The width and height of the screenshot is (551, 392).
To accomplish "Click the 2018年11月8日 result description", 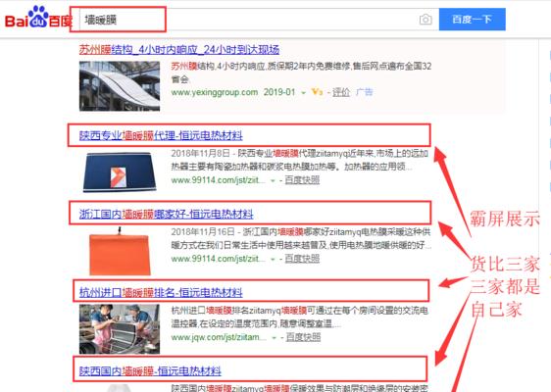I will pos(300,160).
